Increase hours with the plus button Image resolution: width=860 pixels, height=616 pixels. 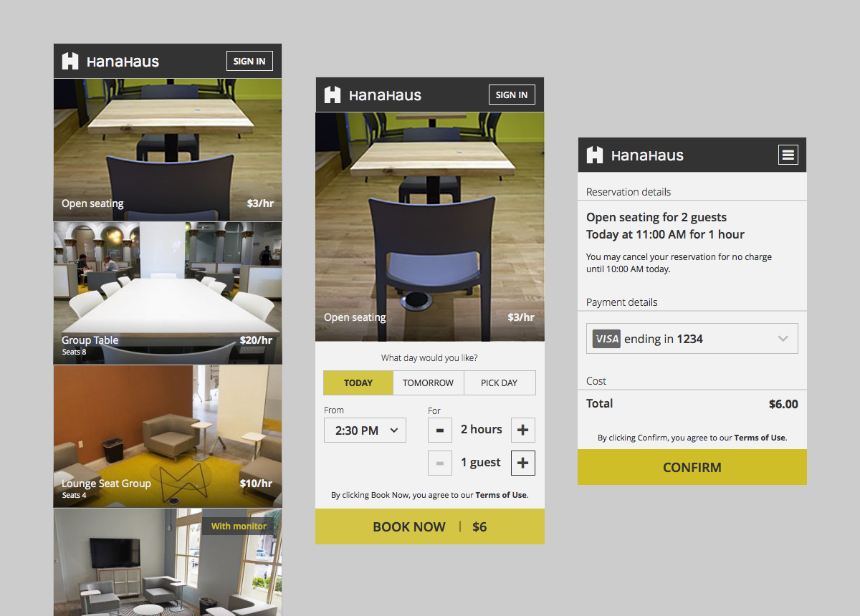pos(523,430)
